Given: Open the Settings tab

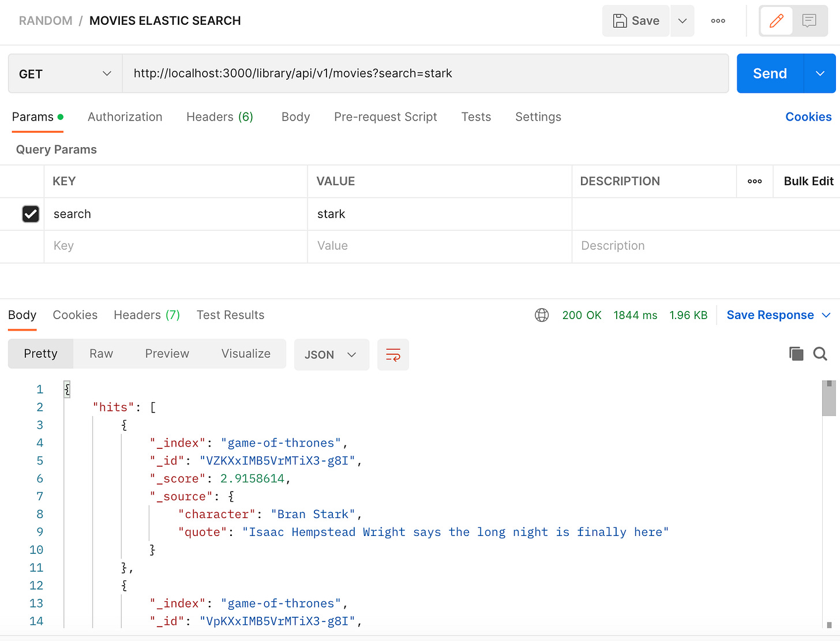Looking at the screenshot, I should (x=538, y=117).
